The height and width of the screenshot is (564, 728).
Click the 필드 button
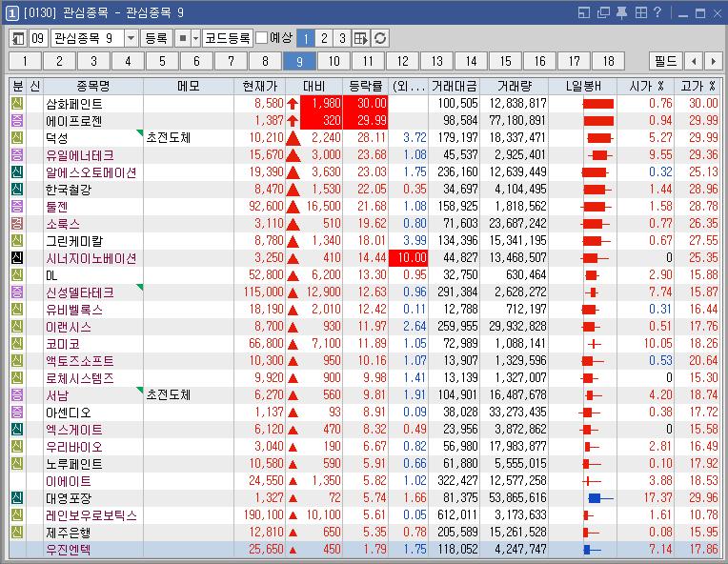tap(666, 61)
